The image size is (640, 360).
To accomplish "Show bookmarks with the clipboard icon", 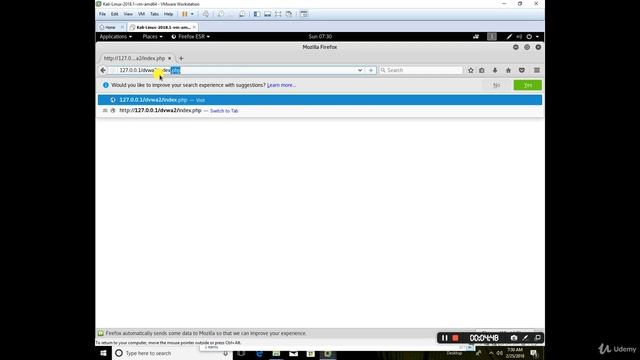I will point(482,70).
